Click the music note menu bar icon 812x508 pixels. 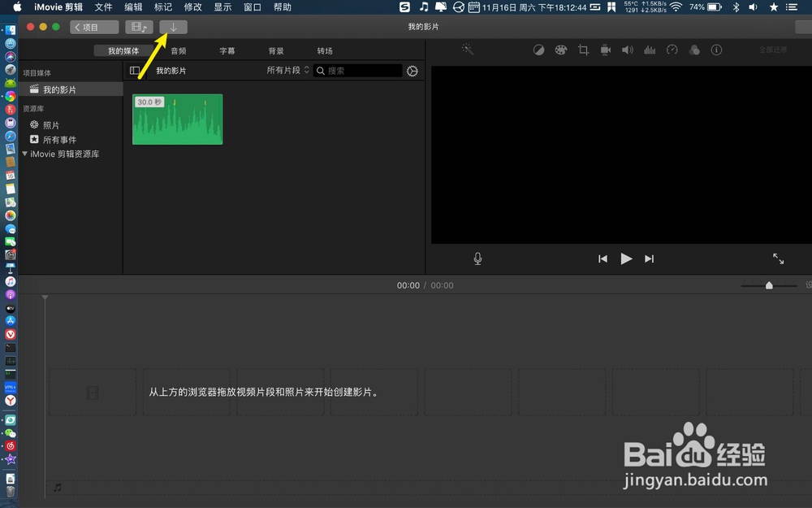424,7
